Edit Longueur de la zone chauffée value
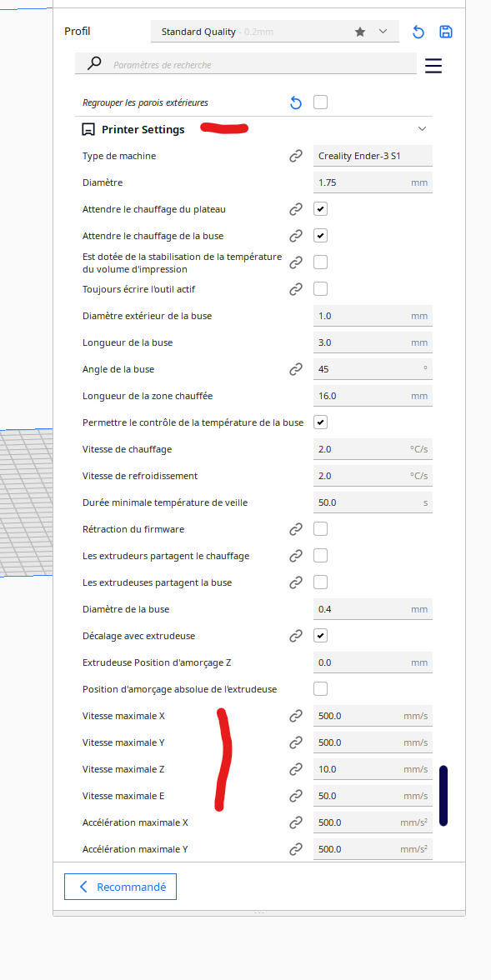Viewport: 491px width, 980px height. click(x=373, y=396)
